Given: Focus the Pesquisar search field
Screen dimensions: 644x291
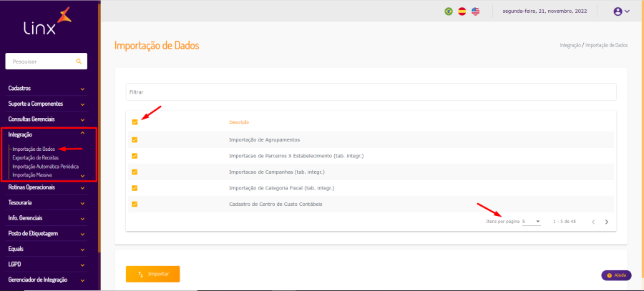Looking at the screenshot, I should tap(46, 61).
